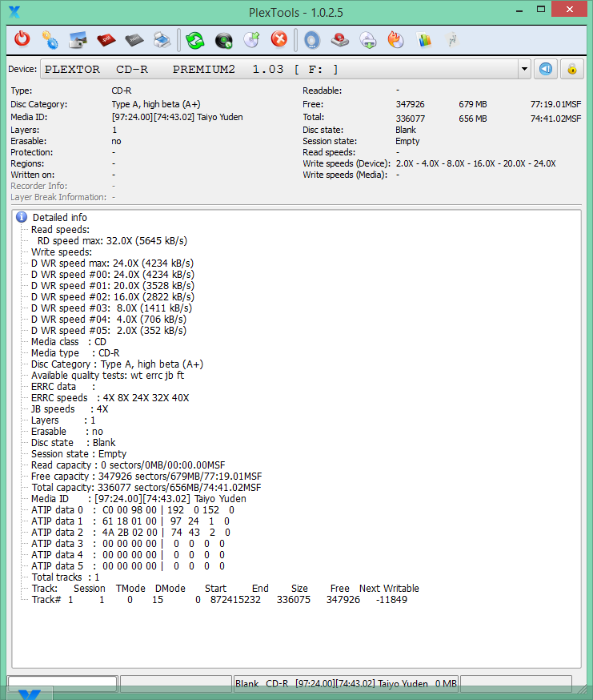Viewport: 593px width, 700px height.
Task: Click the yellow padlock lock button
Action: 572,69
